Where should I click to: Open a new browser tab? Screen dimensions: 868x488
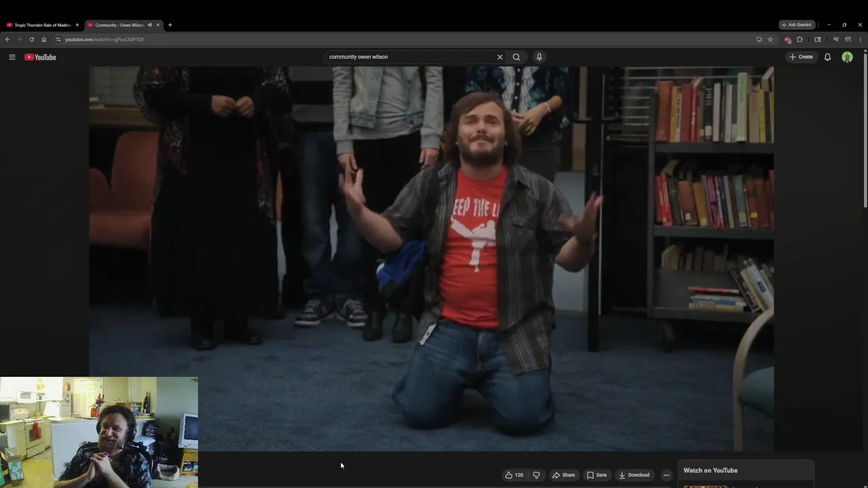[170, 25]
